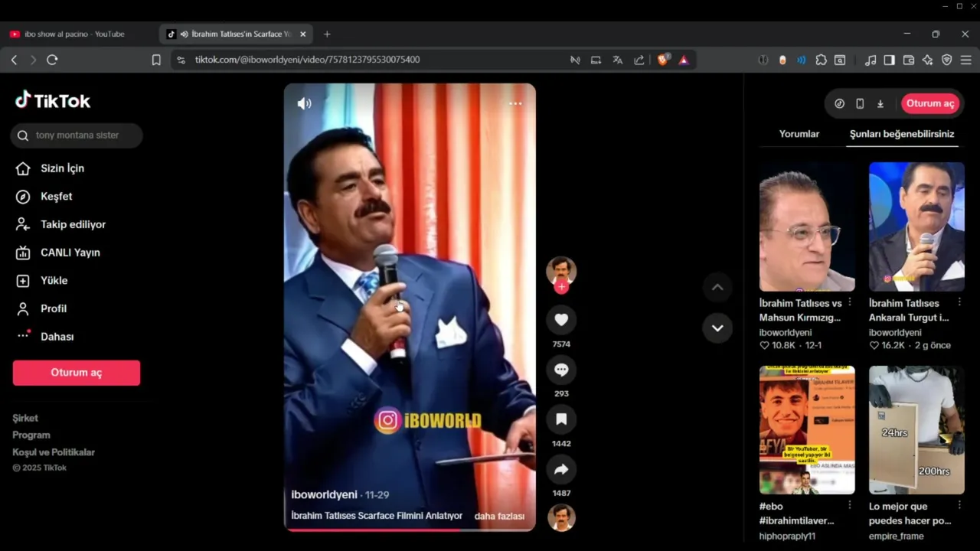Open iboworldyeni username on video caption
This screenshot has width=980, height=551.
(x=324, y=495)
